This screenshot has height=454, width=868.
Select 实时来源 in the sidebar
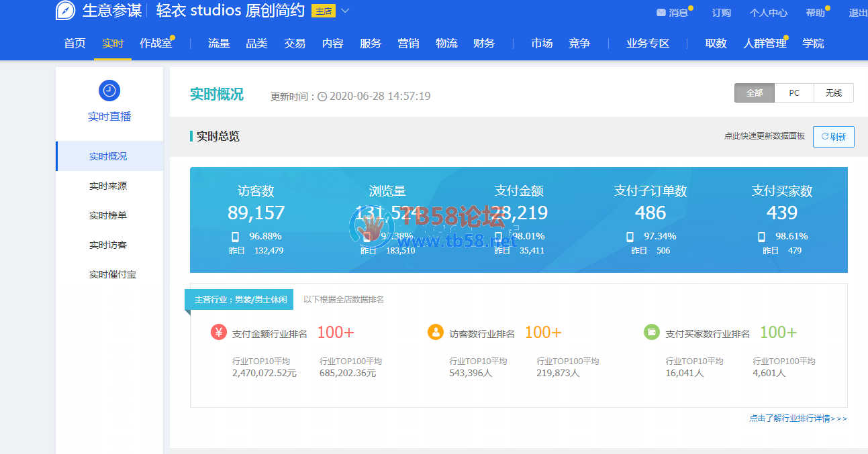(x=108, y=186)
